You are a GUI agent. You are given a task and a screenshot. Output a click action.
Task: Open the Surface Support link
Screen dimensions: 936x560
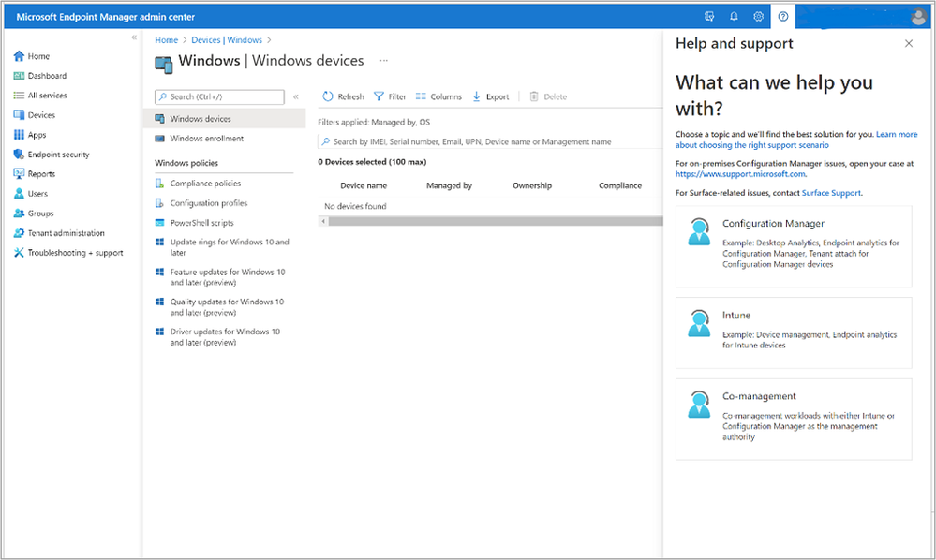click(x=831, y=193)
